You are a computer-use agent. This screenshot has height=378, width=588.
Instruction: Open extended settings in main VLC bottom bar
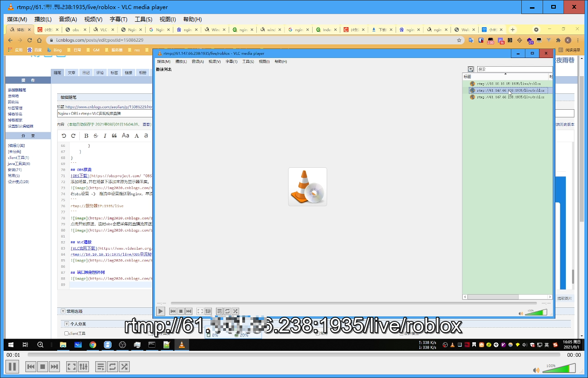83,366
